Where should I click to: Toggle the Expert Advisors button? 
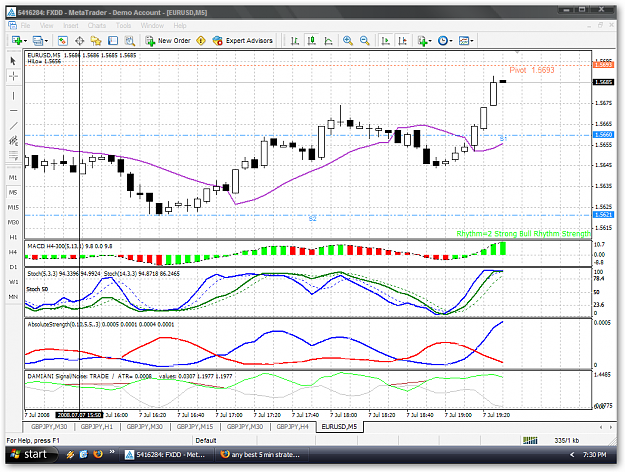click(x=243, y=41)
